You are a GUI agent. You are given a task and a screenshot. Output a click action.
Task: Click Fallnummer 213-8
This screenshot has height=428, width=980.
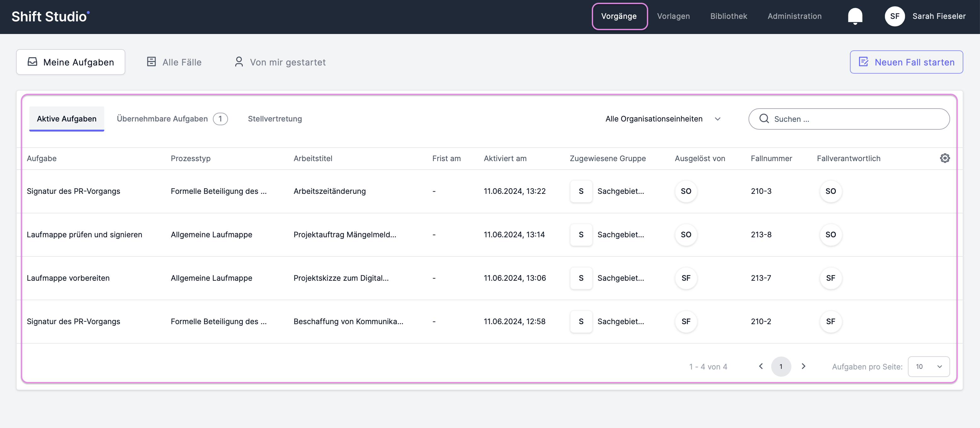761,234
